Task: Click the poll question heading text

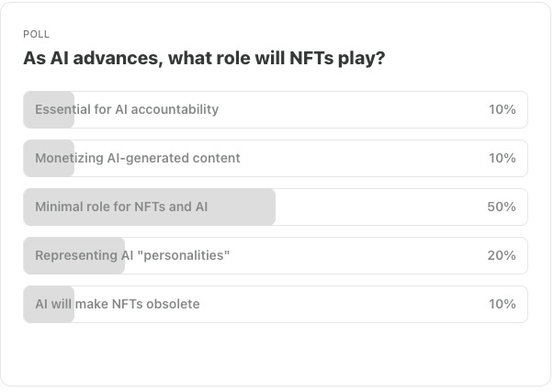Action: tap(204, 58)
